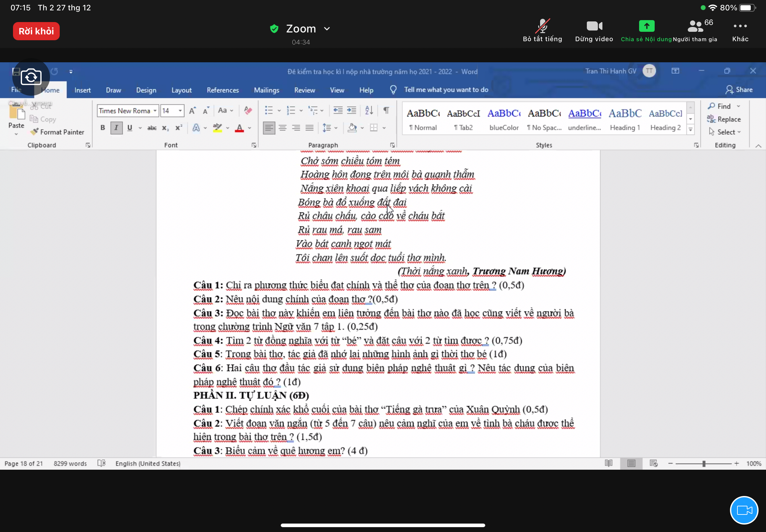This screenshot has height=532, width=766.
Task: Open the font size dropdown
Action: click(180, 111)
